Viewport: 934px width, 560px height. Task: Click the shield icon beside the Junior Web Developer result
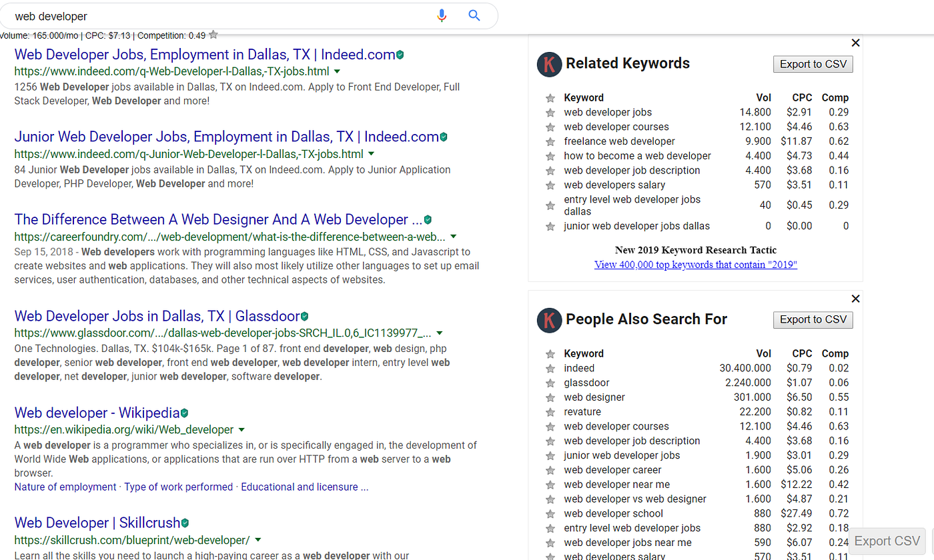[444, 137]
